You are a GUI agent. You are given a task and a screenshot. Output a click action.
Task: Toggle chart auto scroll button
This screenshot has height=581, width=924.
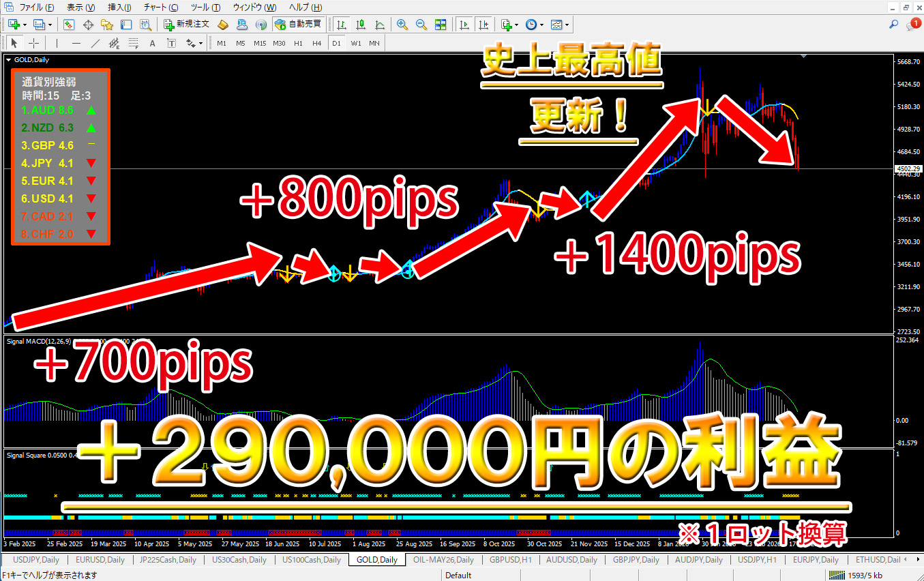pos(464,25)
